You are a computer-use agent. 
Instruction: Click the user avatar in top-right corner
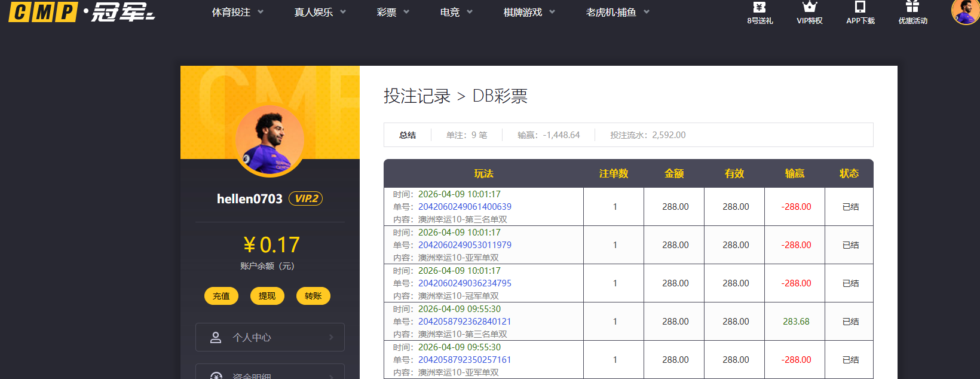pyautogui.click(x=965, y=11)
